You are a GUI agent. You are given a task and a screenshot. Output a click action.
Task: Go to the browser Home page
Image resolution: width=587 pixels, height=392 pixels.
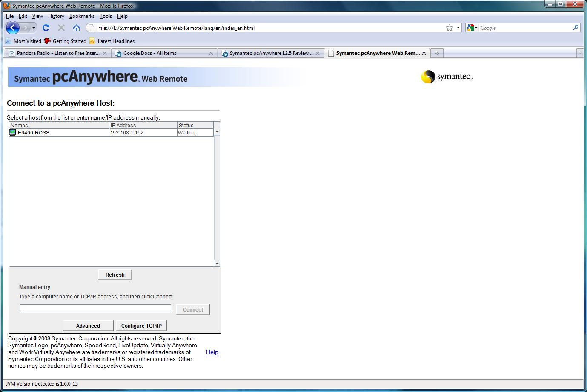(x=77, y=28)
